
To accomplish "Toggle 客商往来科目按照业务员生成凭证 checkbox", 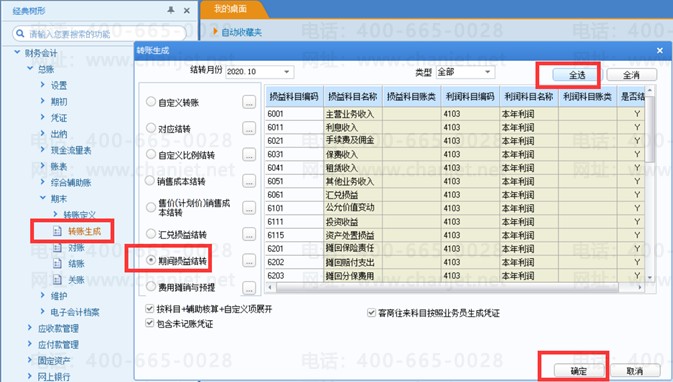I will click(372, 312).
